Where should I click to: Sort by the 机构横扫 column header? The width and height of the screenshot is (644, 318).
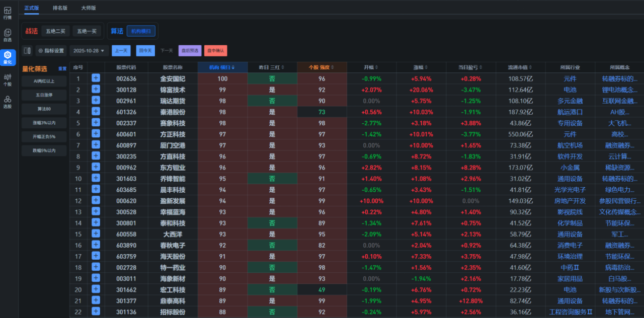tap(222, 67)
